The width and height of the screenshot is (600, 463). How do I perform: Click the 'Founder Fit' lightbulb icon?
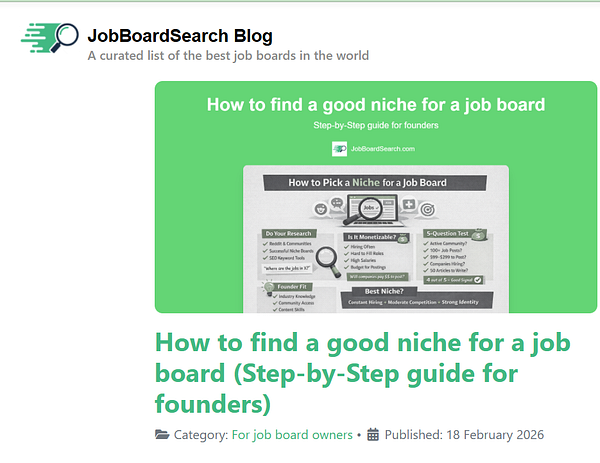(x=269, y=288)
